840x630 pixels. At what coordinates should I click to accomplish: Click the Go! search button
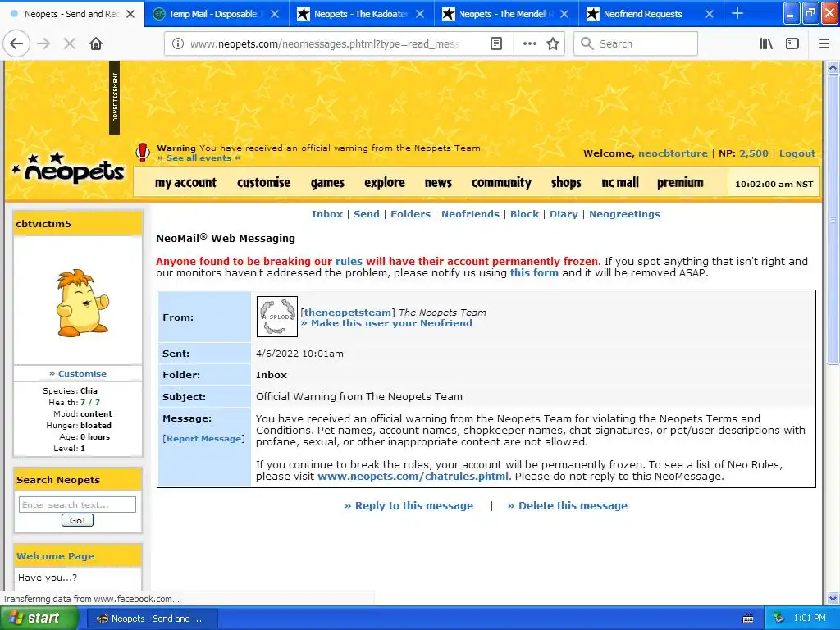coord(77,520)
